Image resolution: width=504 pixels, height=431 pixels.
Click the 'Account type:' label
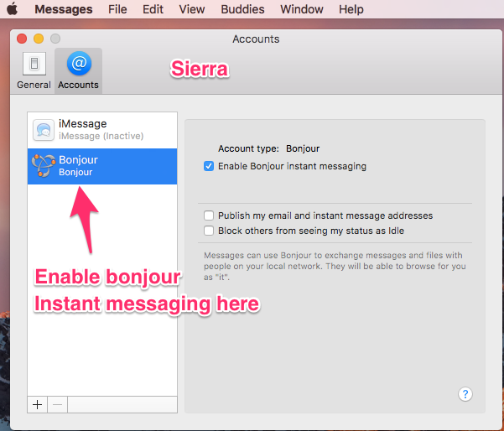click(x=248, y=148)
